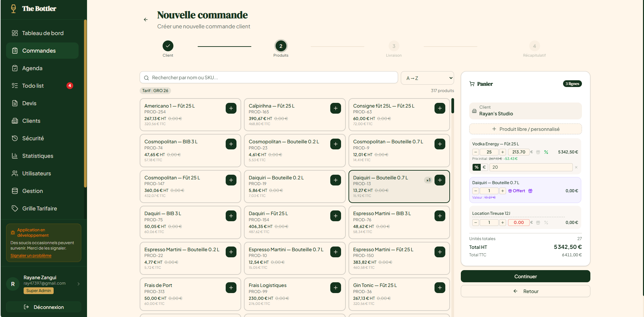Edit Vodka Energy quantity field 25

point(489,152)
